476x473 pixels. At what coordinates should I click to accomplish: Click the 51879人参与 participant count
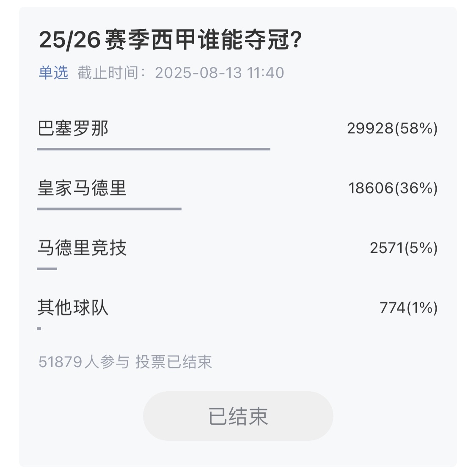(x=84, y=362)
